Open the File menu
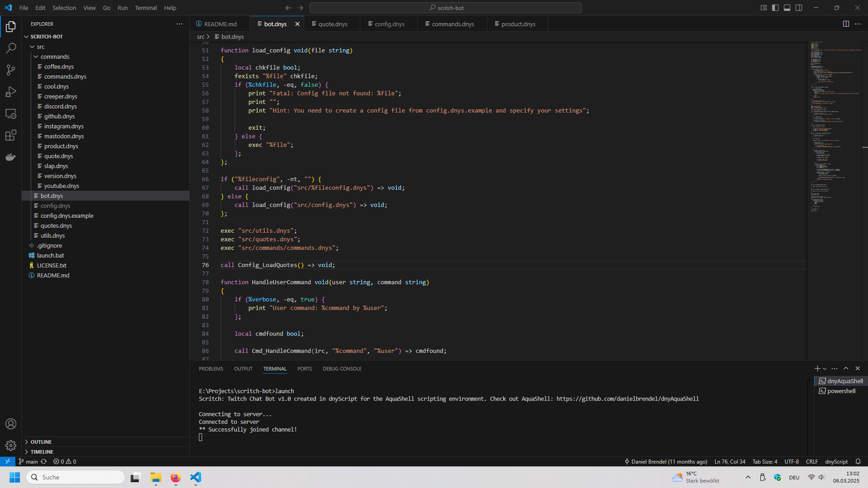 coord(24,8)
